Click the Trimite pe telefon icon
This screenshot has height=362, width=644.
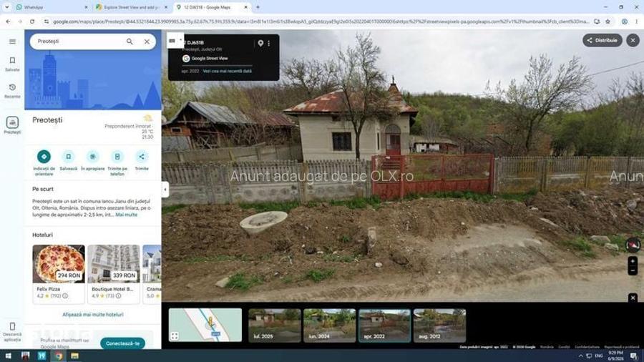[x=117, y=157]
